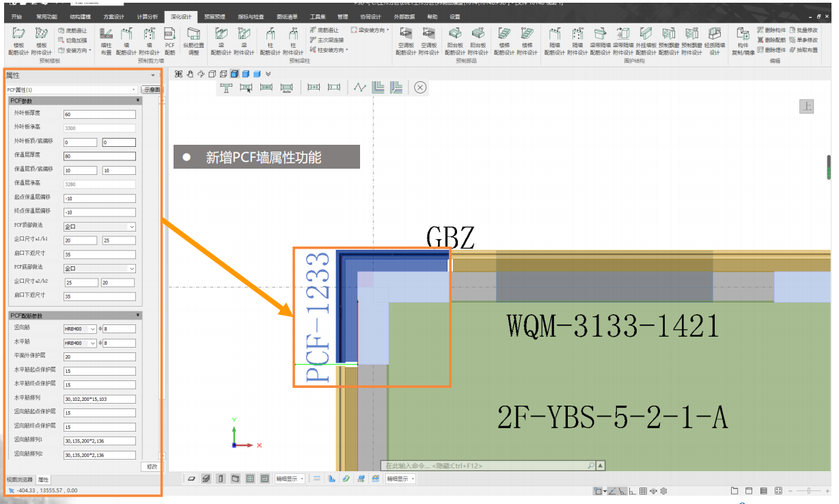Click 保温层厚度 input field
The height and width of the screenshot is (504, 839).
tap(99, 156)
